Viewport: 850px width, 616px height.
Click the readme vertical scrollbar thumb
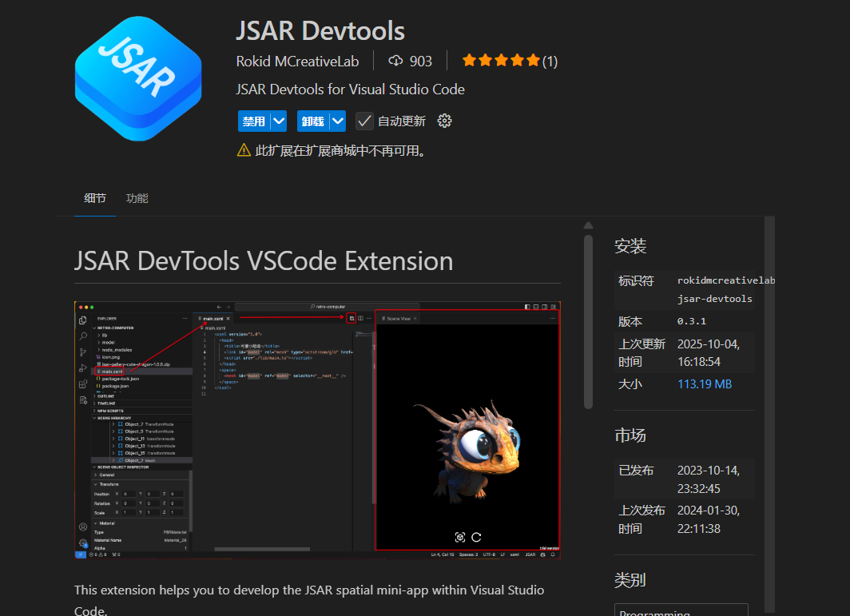click(588, 321)
